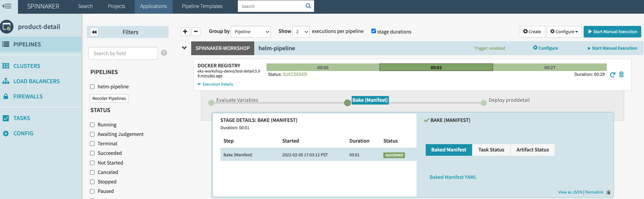Open the Applications nav item
This screenshot has width=644, height=199.
tap(153, 6)
